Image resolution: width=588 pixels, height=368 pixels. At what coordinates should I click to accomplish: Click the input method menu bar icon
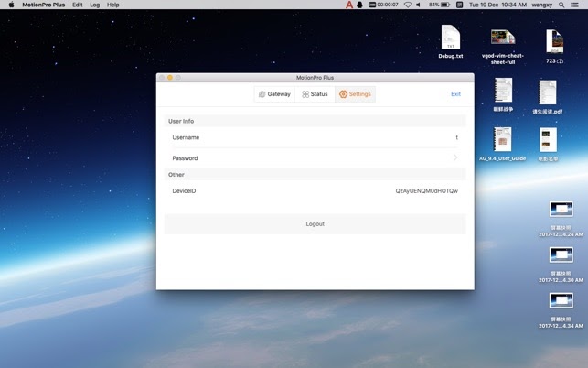pos(459,5)
